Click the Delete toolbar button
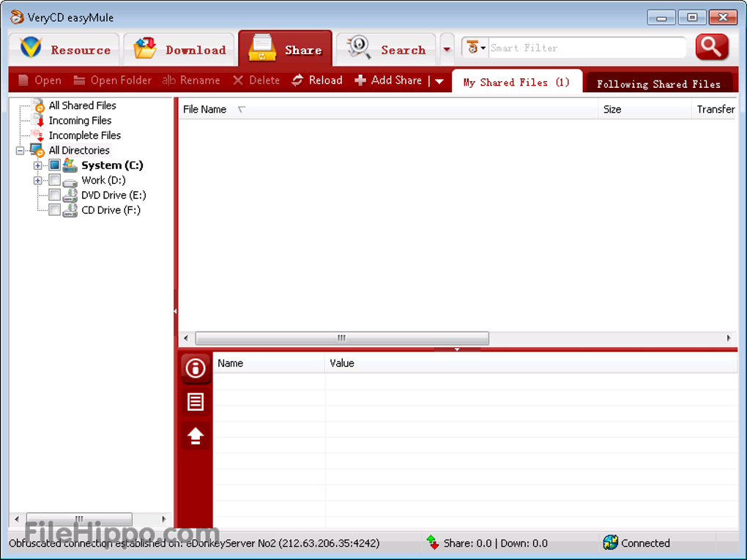Image resolution: width=747 pixels, height=560 pixels. 256,80
